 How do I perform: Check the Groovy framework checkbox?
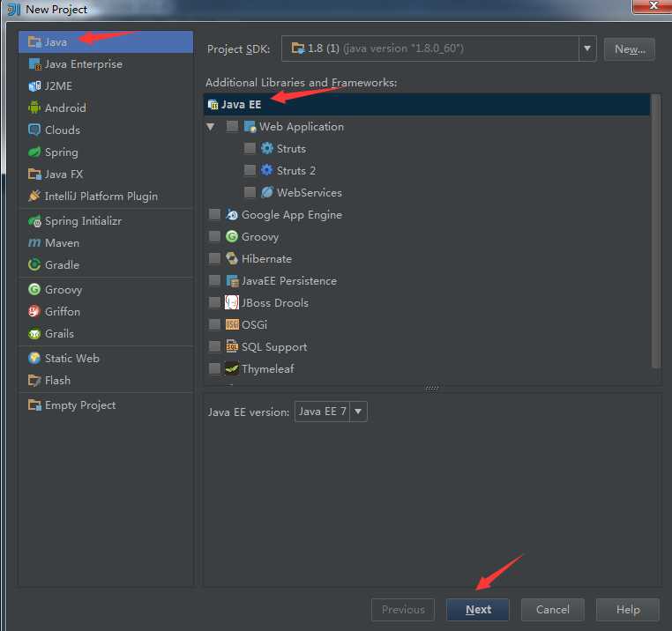[214, 236]
